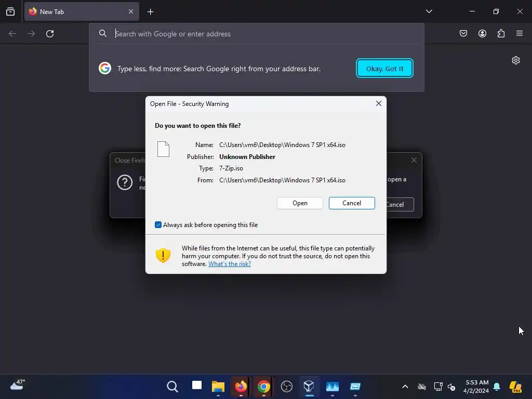Screen dimensions: 532x399
Task: Open the Copilot preview icon
Action: (x=516, y=387)
